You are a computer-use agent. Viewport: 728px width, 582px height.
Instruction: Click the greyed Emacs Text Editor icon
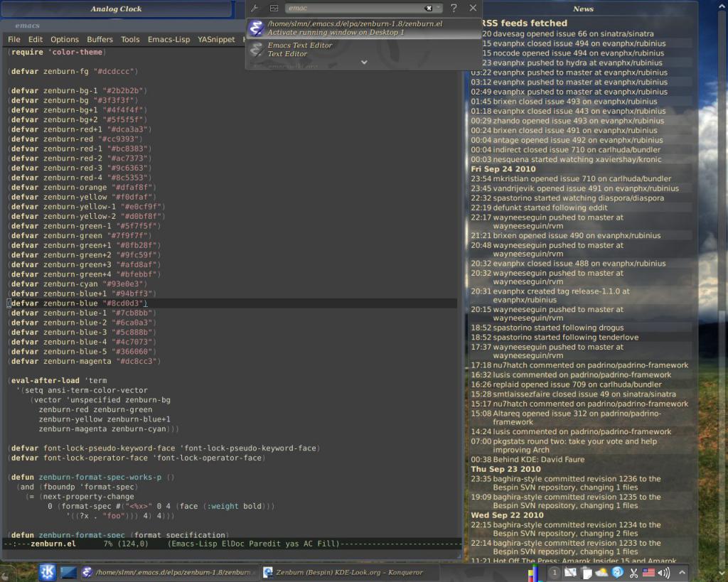point(256,49)
